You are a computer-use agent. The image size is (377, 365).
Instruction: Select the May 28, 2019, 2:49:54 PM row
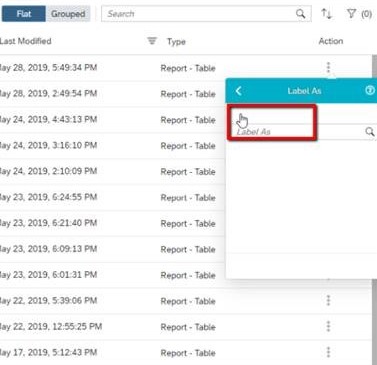(x=113, y=94)
